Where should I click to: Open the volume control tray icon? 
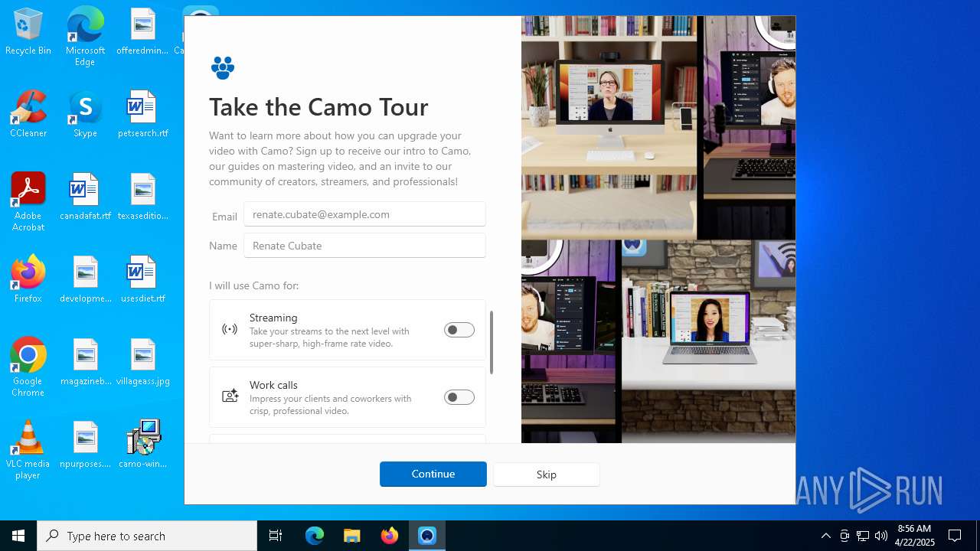pyautogui.click(x=881, y=536)
